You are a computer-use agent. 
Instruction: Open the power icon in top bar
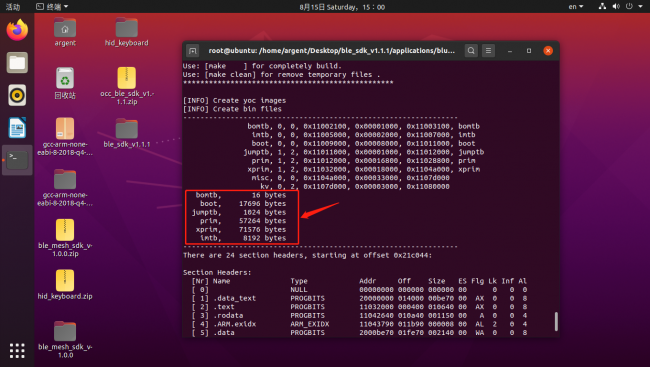point(629,6)
